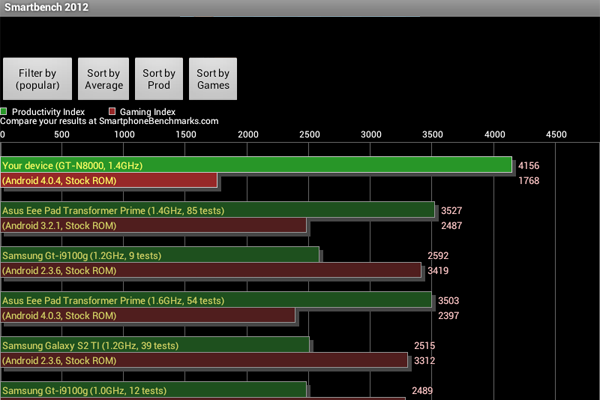The image size is (600, 400).
Task: Select Asus Eee Pad Transformer Prime 1.6GHz bar
Action: (216, 300)
